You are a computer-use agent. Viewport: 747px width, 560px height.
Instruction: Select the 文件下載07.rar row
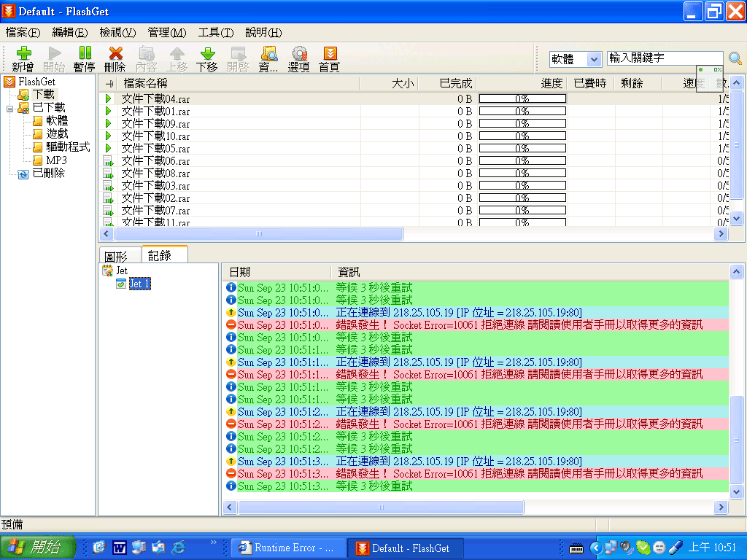415,211
